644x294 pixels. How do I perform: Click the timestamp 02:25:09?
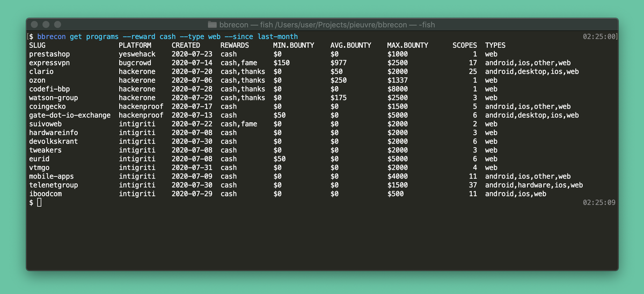tap(599, 203)
